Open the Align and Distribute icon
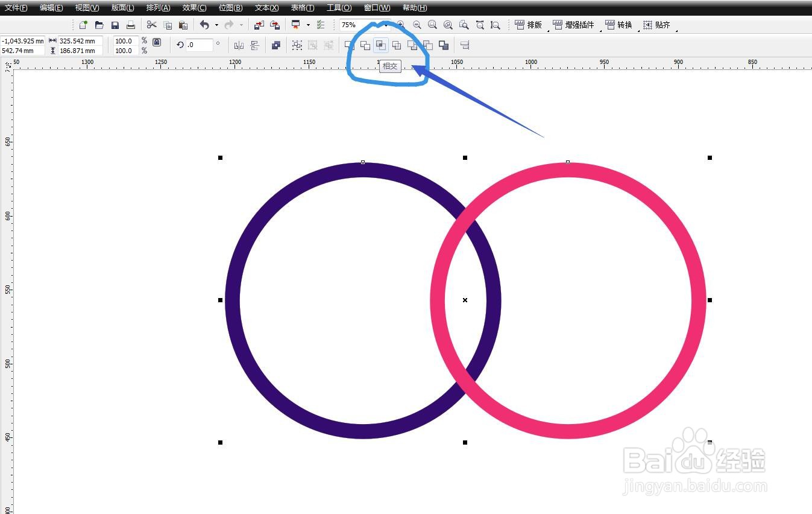The height and width of the screenshot is (514, 812). [x=464, y=45]
